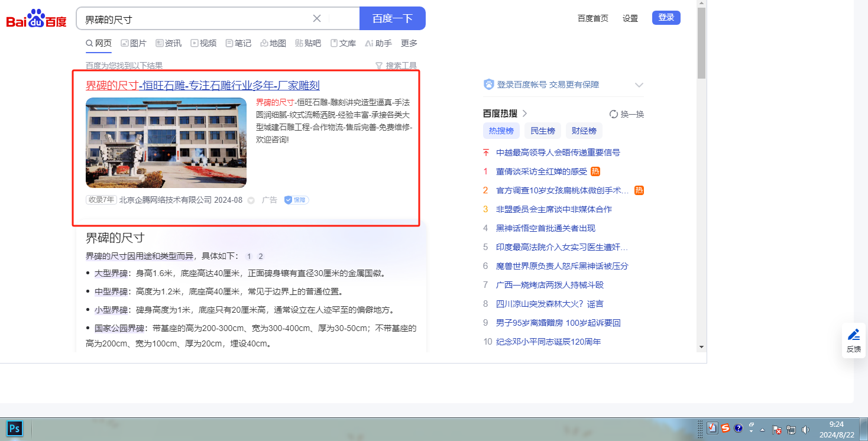Click the stone carving factory thumbnail image
This screenshot has height=441, width=868.
[166, 142]
